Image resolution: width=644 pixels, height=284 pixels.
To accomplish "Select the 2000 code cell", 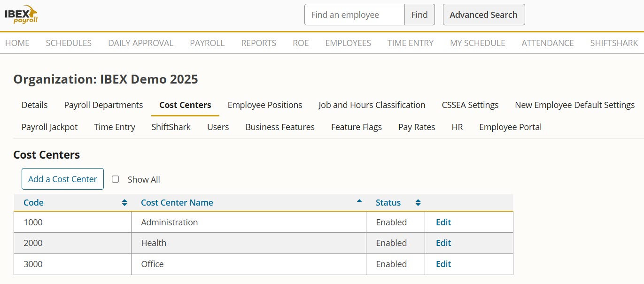I will pos(73,243).
